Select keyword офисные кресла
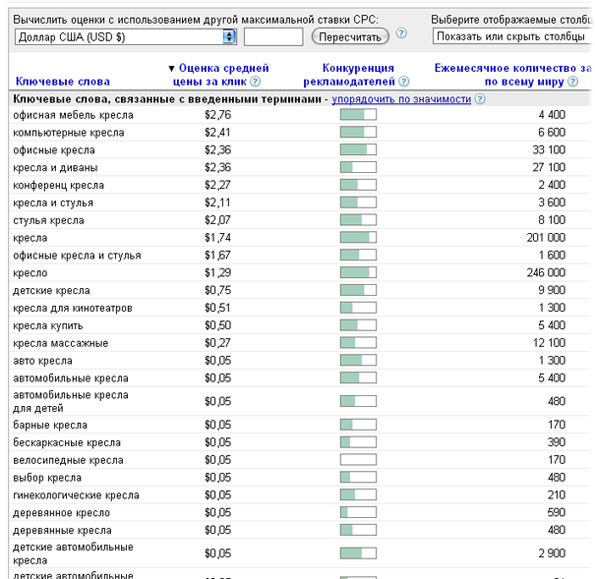Screen dimensions: 595x579 [x=54, y=150]
